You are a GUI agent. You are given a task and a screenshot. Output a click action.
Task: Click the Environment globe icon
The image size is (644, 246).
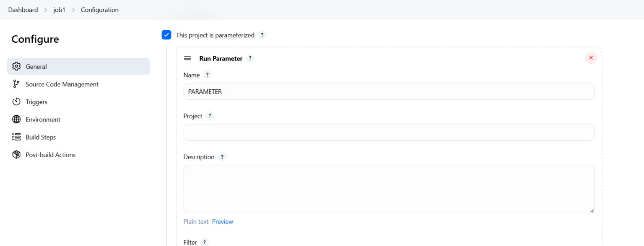click(x=16, y=119)
